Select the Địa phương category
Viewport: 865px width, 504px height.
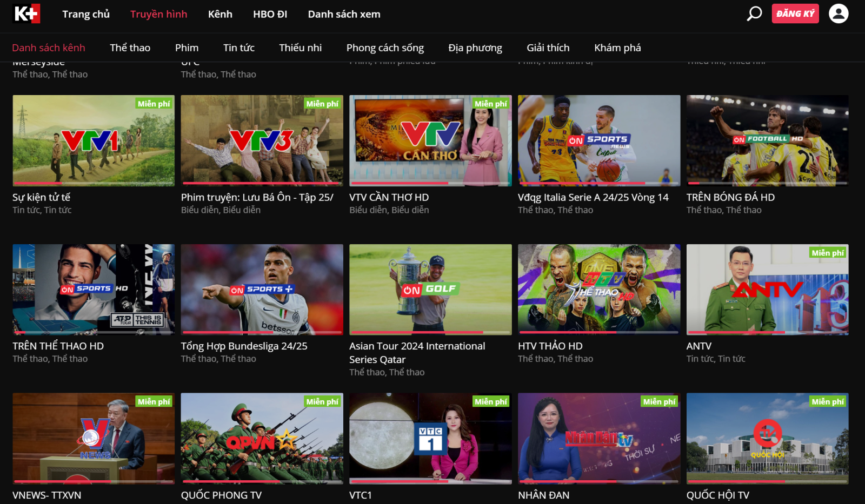pos(475,48)
